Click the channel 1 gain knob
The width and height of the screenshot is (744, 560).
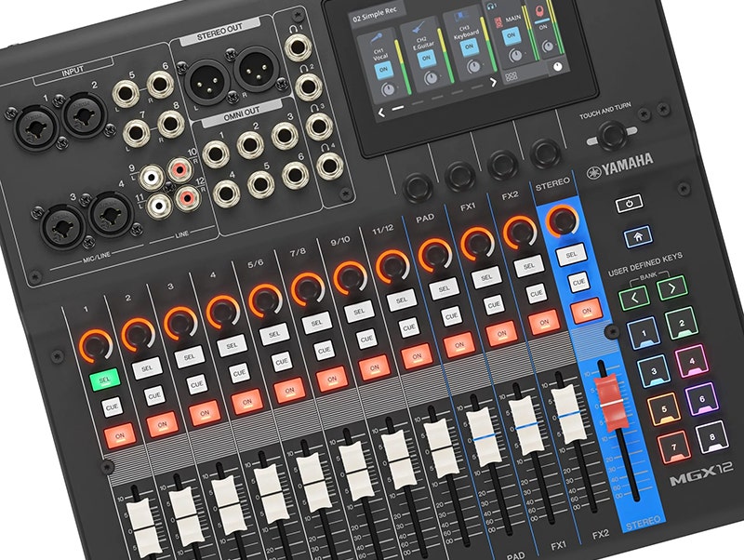(x=96, y=346)
